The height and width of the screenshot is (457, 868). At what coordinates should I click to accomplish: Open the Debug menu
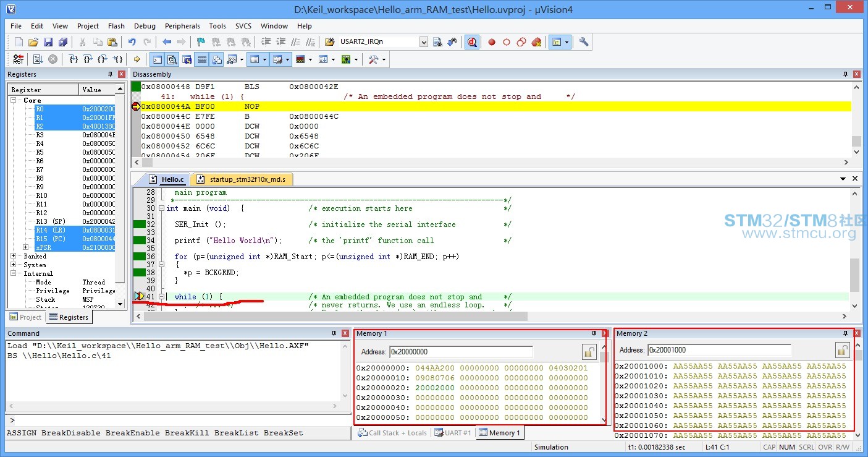145,26
